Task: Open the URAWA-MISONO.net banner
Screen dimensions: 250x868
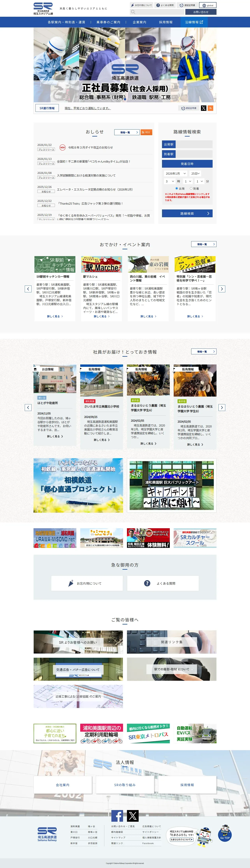Action: (x=55, y=538)
